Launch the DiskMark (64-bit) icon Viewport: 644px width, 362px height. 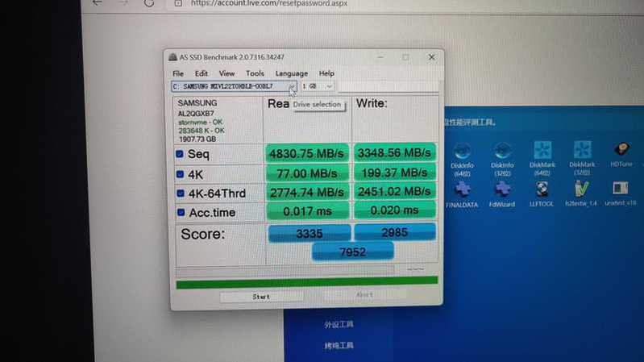point(542,151)
